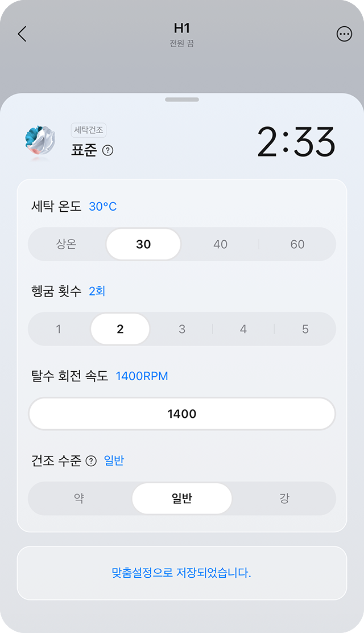
Task: Select 5 rinse cycles
Action: [305, 329]
